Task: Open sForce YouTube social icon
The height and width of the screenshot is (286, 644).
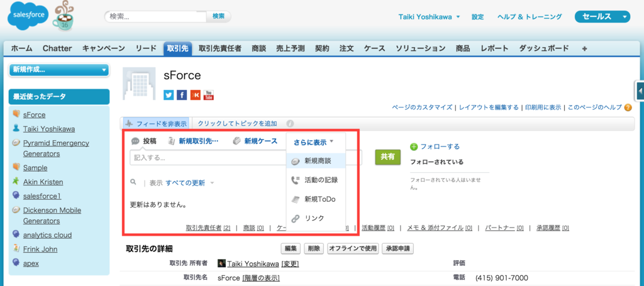Action: pos(209,95)
